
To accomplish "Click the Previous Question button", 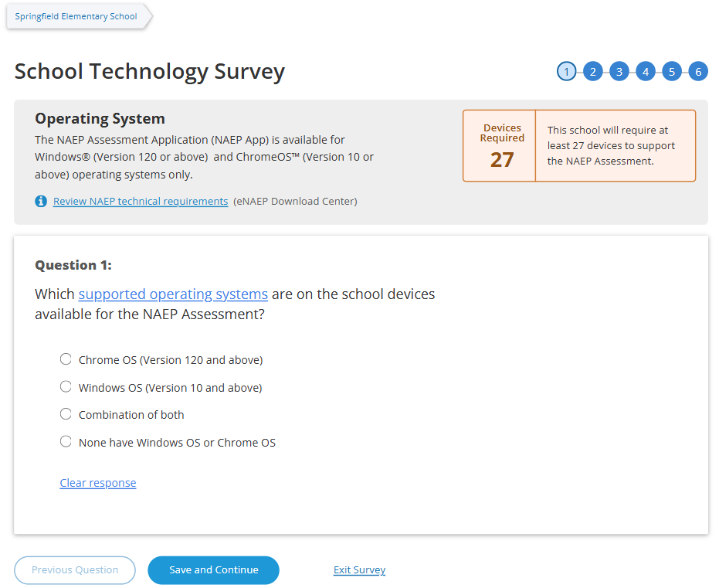I will coord(75,570).
